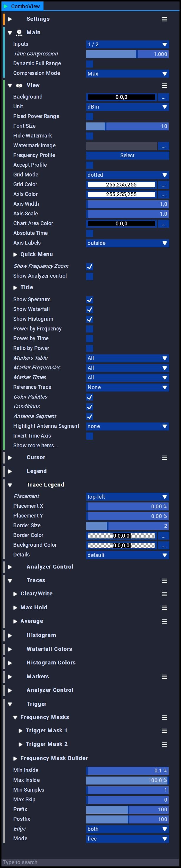
Task: Click the Type to search field
Action: [90, 862]
